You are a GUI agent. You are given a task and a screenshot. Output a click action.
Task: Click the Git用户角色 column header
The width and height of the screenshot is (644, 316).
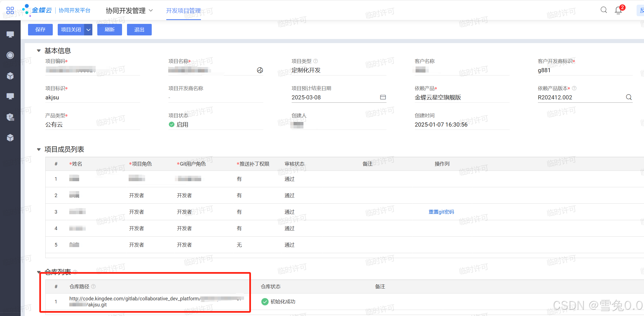pos(191,164)
